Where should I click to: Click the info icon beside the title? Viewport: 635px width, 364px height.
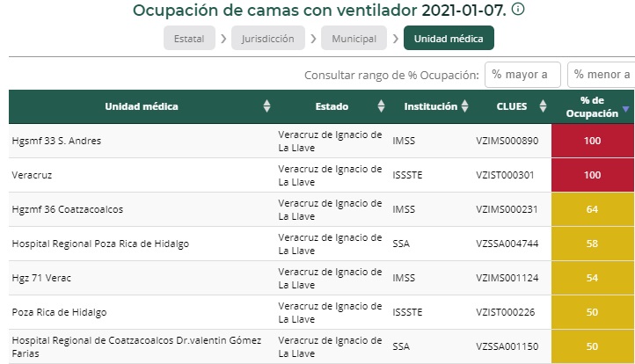coord(518,10)
